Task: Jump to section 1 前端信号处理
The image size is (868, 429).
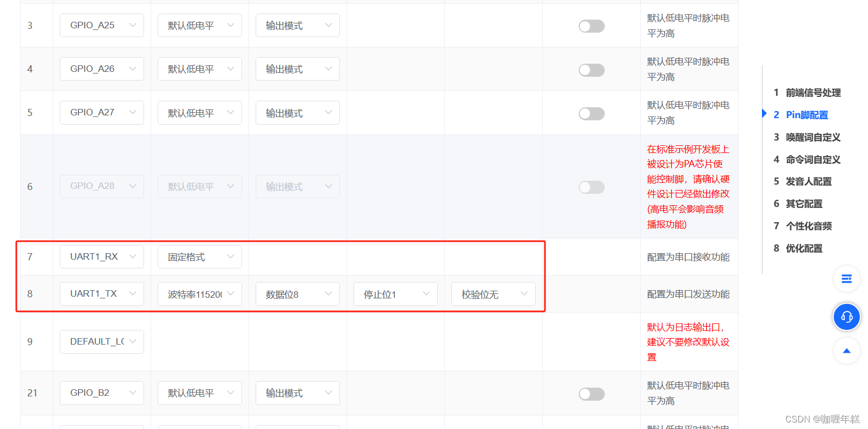Action: click(x=807, y=93)
